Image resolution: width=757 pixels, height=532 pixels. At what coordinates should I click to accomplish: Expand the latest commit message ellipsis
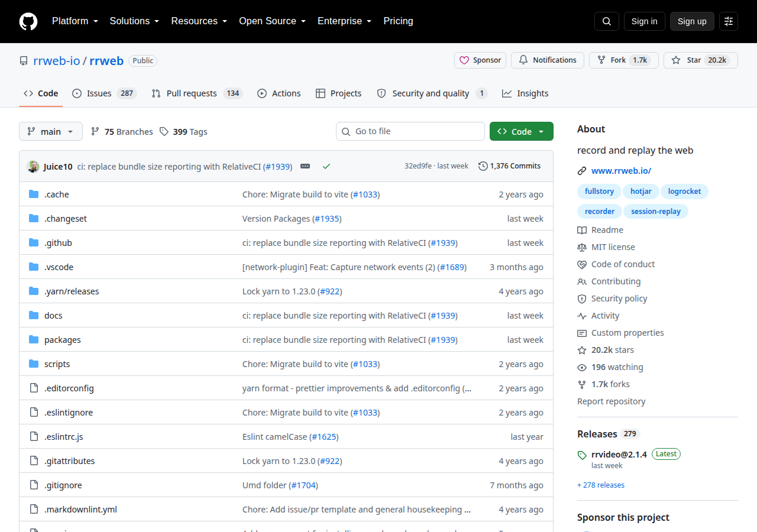point(305,166)
